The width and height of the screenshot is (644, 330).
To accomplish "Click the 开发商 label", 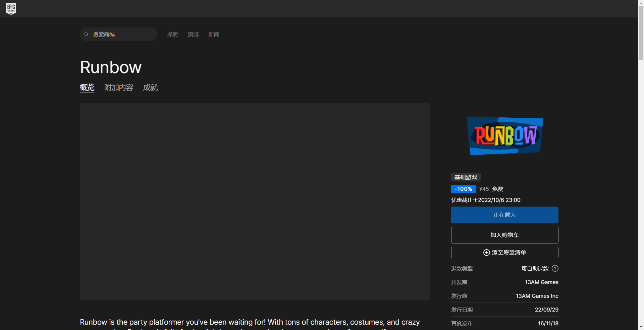I will (459, 282).
